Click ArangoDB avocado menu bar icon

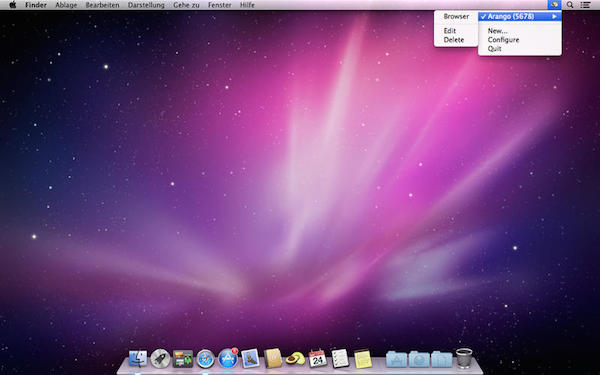tap(554, 5)
